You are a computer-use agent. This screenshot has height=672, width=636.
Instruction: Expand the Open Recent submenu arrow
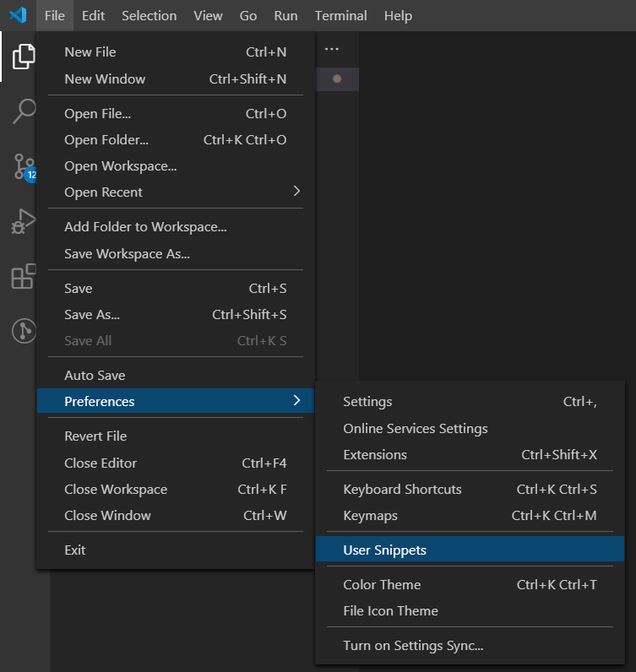coord(296,191)
